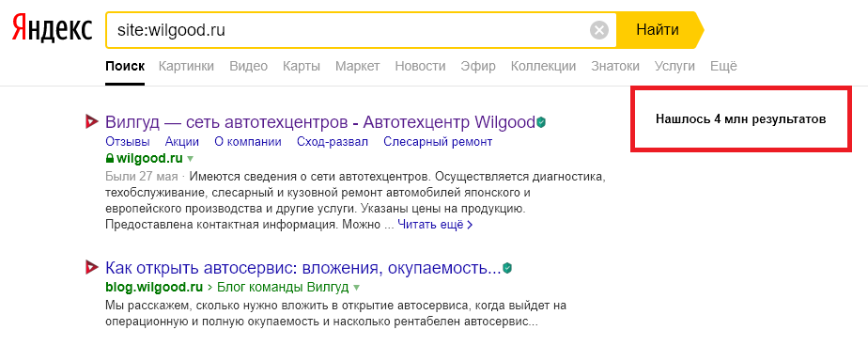Click the Найти search button

(x=658, y=29)
